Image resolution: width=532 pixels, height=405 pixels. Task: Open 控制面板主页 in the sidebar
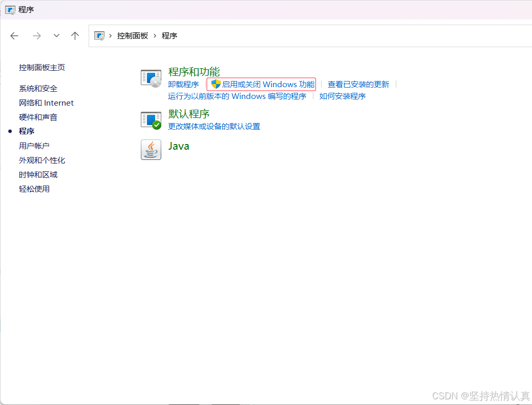click(x=42, y=67)
